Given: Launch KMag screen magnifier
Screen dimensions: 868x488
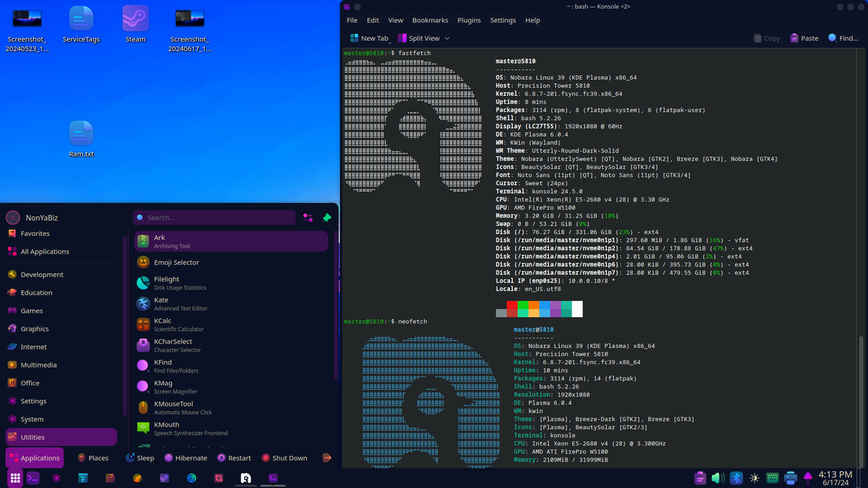Looking at the screenshot, I should [231, 386].
